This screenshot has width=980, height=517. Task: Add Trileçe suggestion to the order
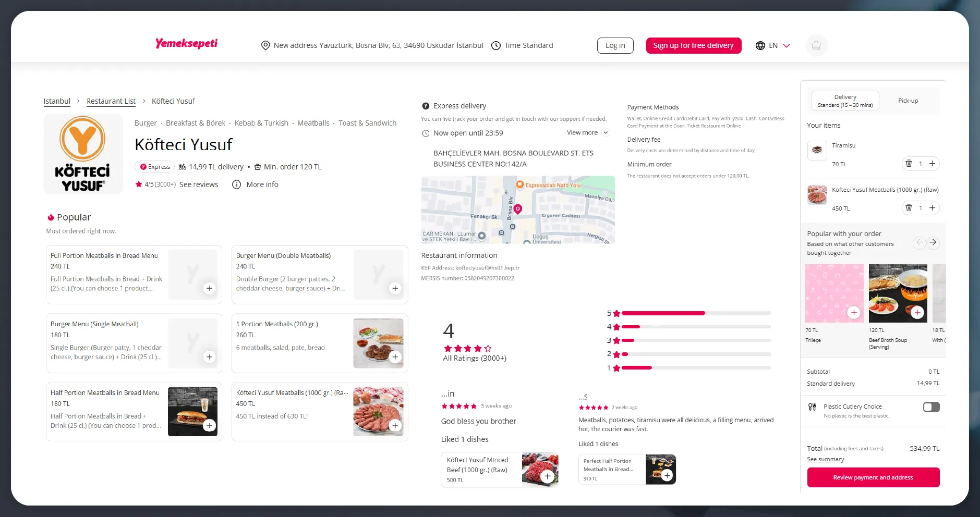853,313
